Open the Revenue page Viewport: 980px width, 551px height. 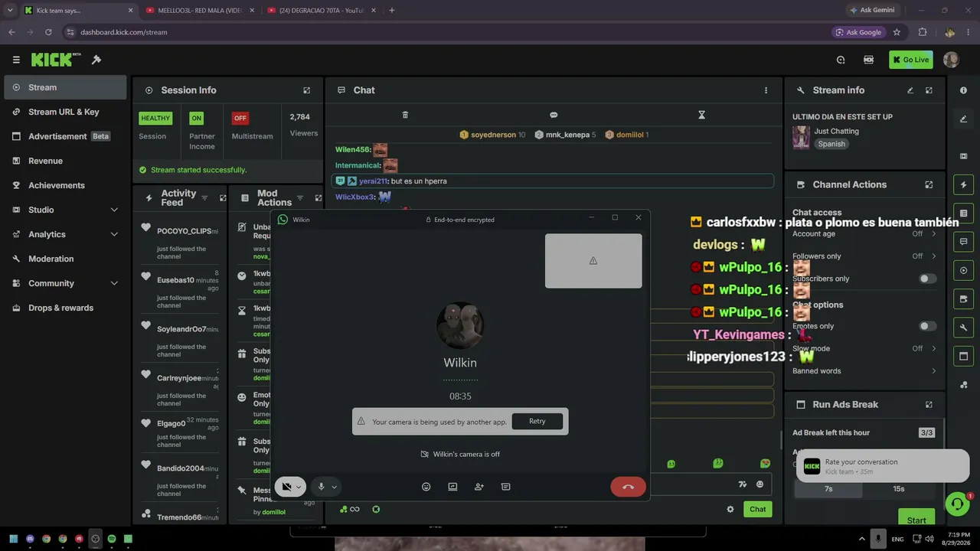pyautogui.click(x=65, y=161)
